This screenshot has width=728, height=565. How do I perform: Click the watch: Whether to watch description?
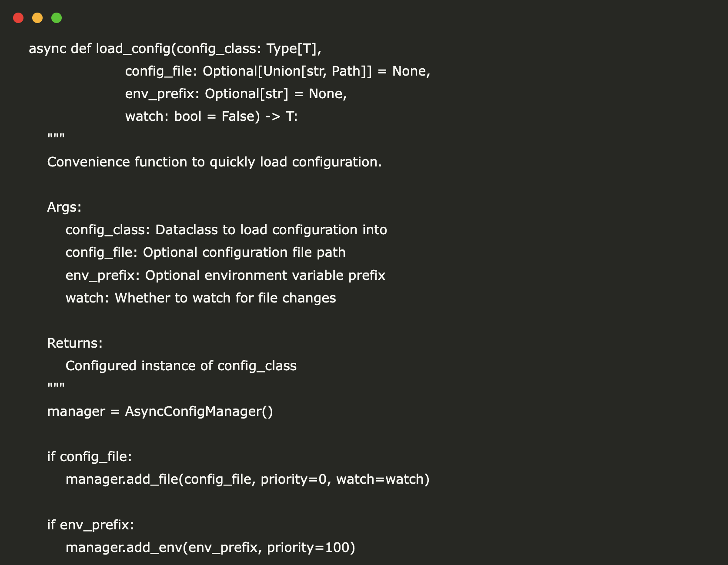click(200, 298)
